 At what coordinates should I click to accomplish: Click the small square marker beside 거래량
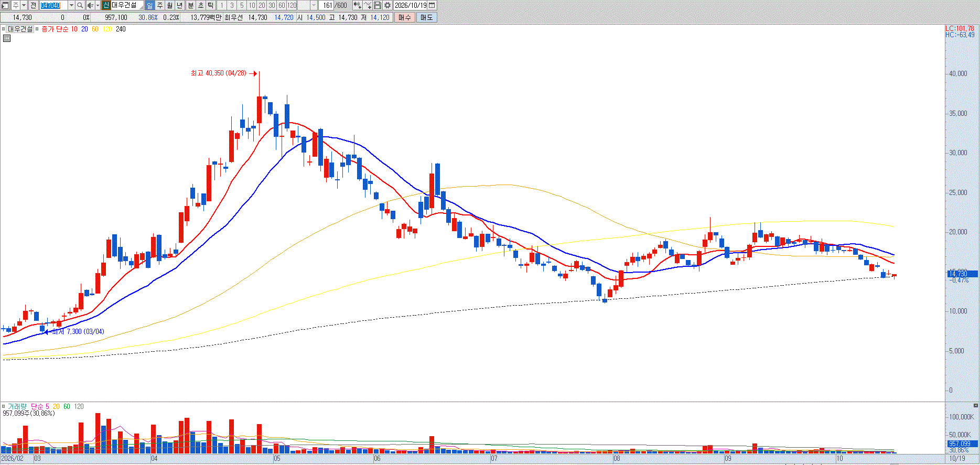(4, 406)
